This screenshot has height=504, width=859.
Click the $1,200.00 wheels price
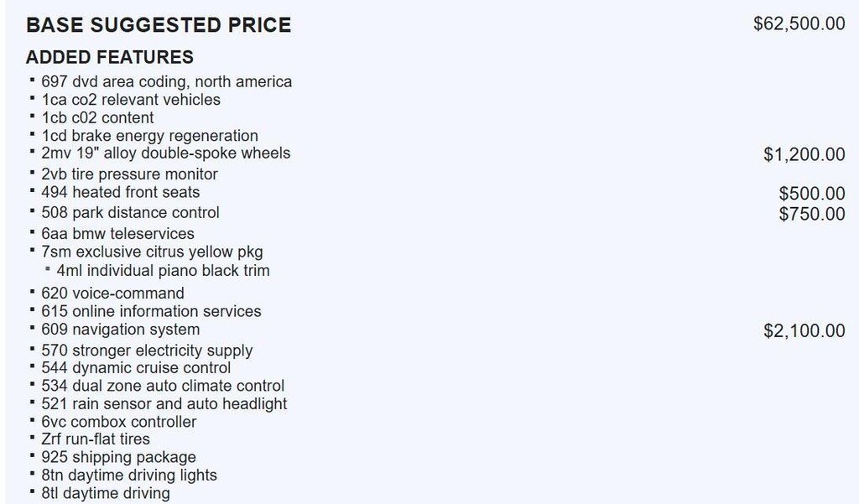click(804, 154)
